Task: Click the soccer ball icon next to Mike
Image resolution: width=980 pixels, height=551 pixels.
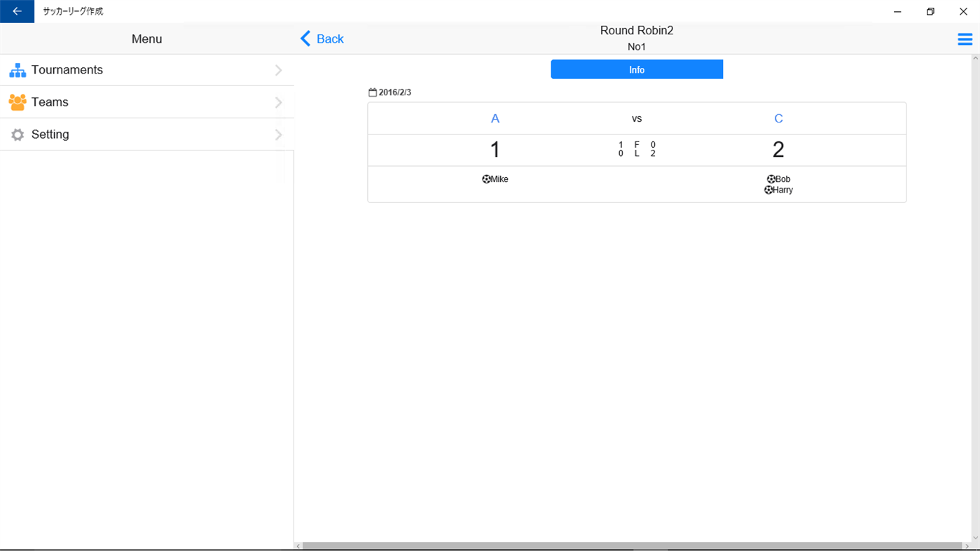Action: pyautogui.click(x=485, y=179)
